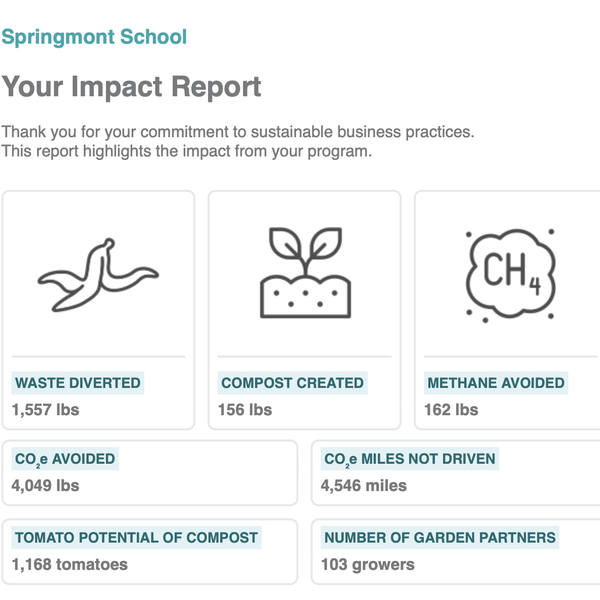Image resolution: width=600 pixels, height=600 pixels.
Task: Click the NUMBER OF GARDEN PARTNERS label
Action: coord(439,538)
